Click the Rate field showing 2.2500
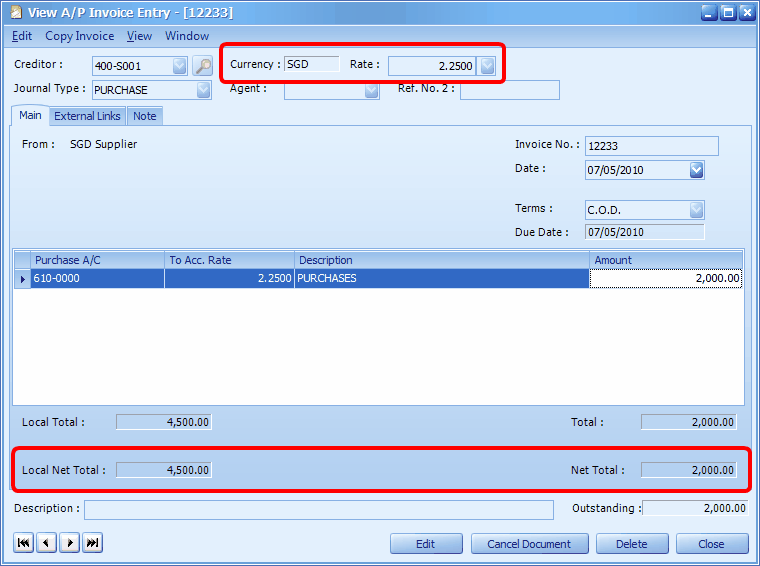Screen dimensions: 760x566 coord(432,66)
